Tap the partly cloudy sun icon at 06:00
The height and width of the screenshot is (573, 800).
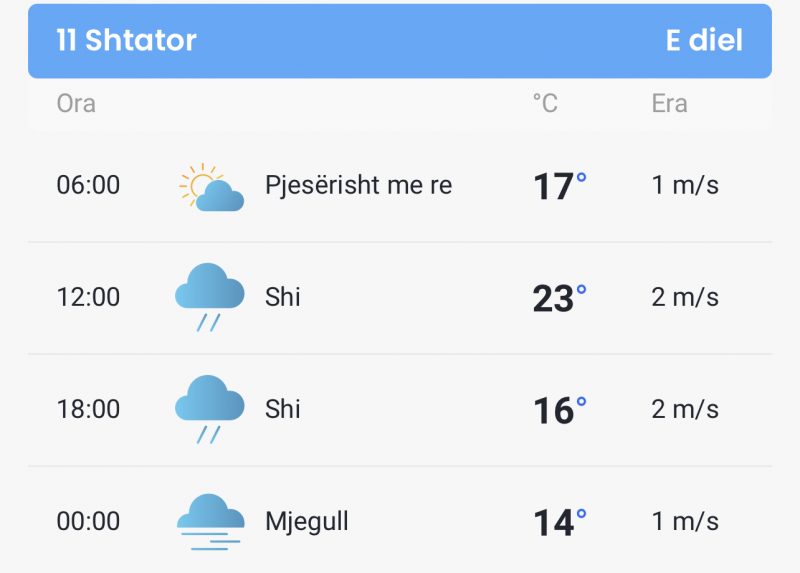click(211, 187)
